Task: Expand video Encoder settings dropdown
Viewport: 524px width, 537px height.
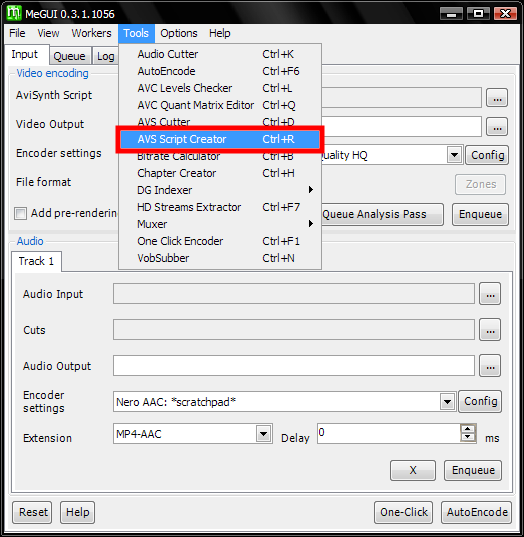Action: tap(454, 155)
